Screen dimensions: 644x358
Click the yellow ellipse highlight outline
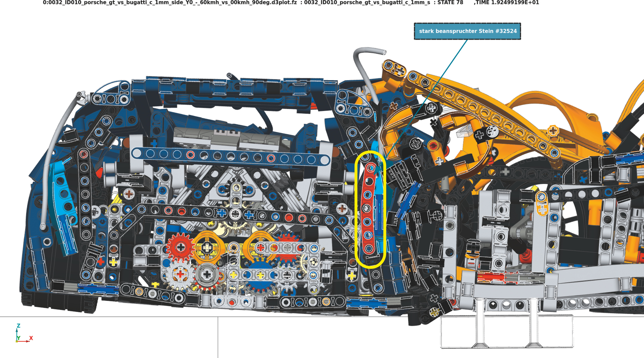[356, 210]
